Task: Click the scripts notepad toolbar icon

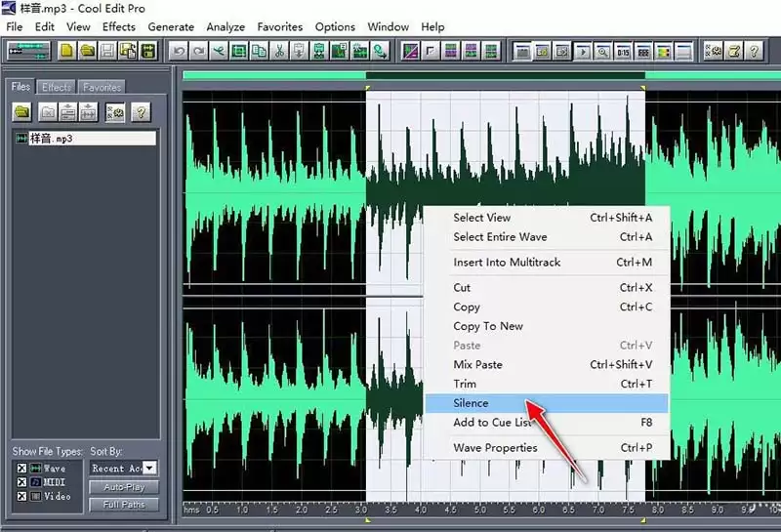Action: coord(734,51)
